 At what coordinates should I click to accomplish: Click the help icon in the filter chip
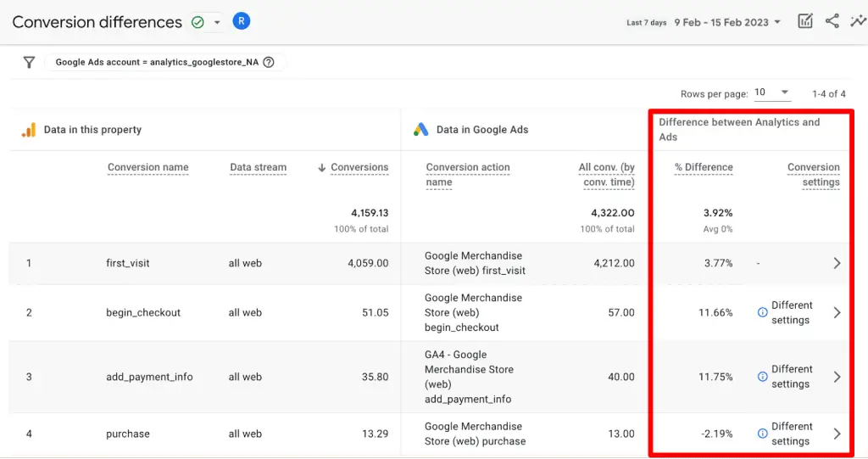(x=269, y=62)
